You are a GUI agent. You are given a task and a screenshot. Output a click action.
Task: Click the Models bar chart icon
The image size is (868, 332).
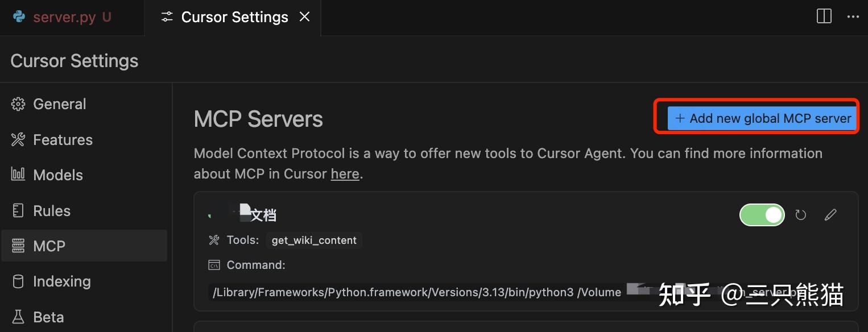point(18,175)
